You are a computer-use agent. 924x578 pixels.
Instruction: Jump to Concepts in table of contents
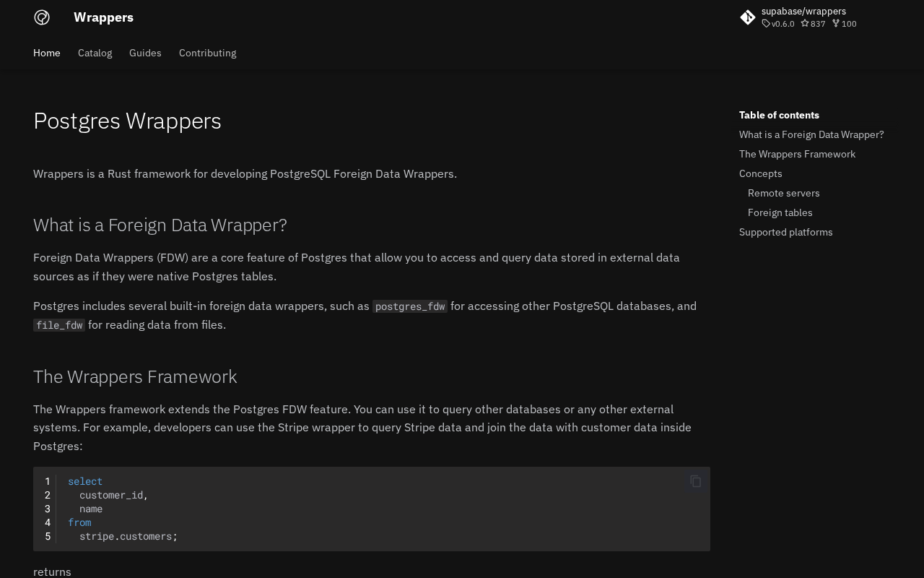760,173
